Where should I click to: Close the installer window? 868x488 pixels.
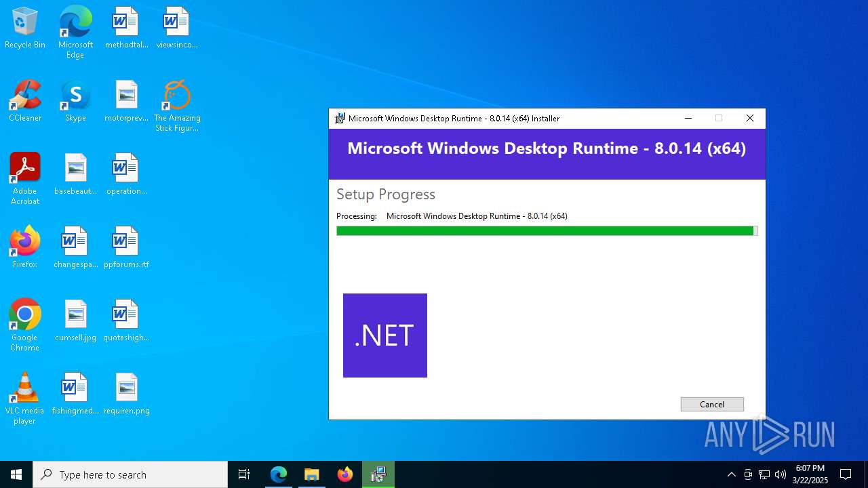click(750, 118)
